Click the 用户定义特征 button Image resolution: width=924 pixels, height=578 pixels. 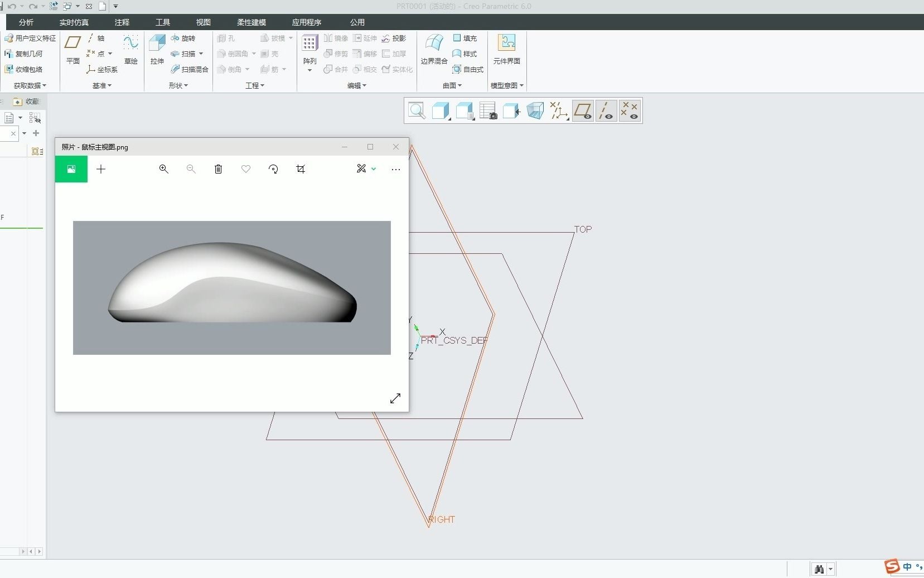pyautogui.click(x=31, y=38)
